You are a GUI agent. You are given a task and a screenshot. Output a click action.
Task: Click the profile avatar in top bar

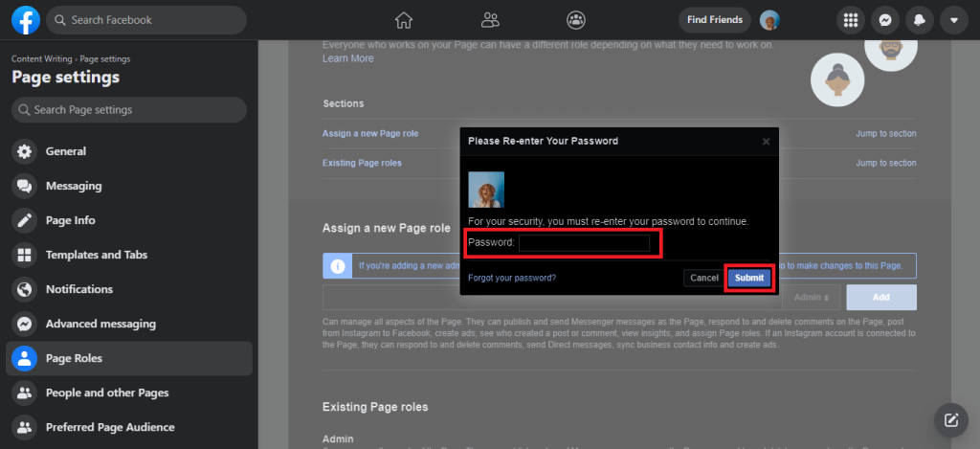click(769, 20)
